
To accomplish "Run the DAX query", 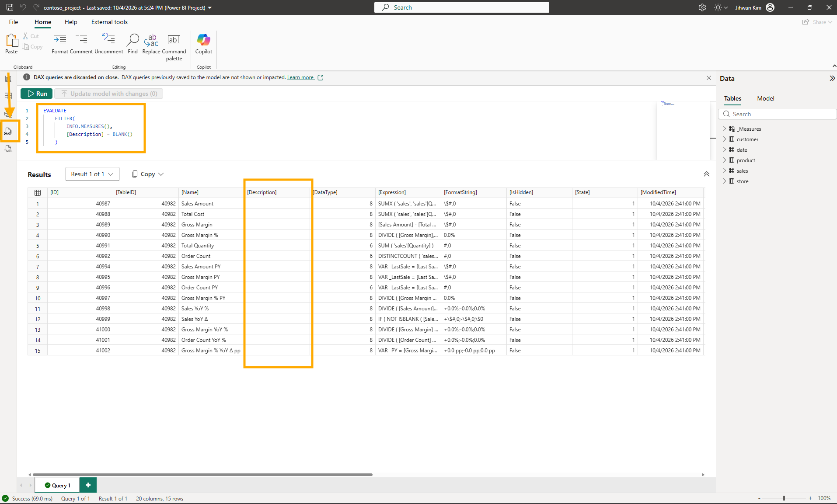I will tap(37, 94).
